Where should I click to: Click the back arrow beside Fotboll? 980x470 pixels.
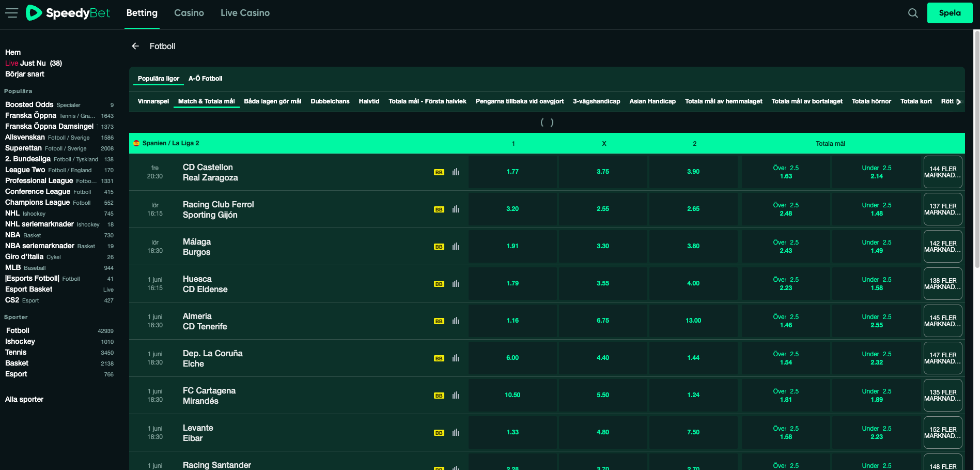click(x=135, y=46)
